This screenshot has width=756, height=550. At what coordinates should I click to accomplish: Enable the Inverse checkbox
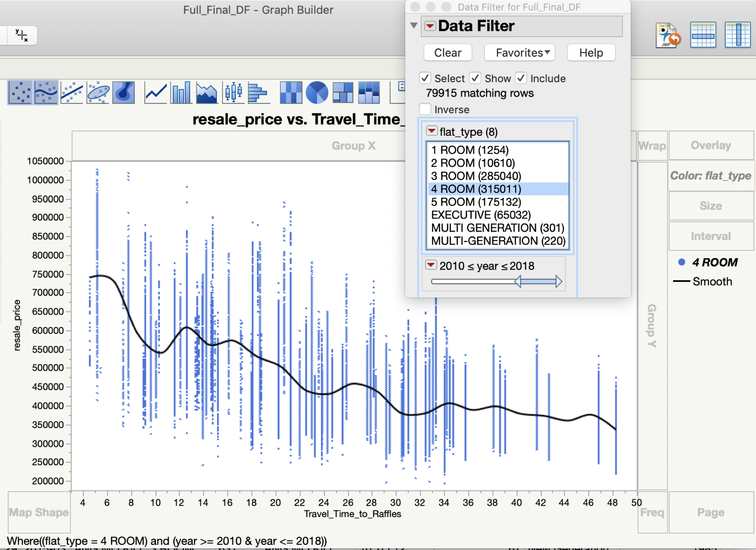point(425,110)
